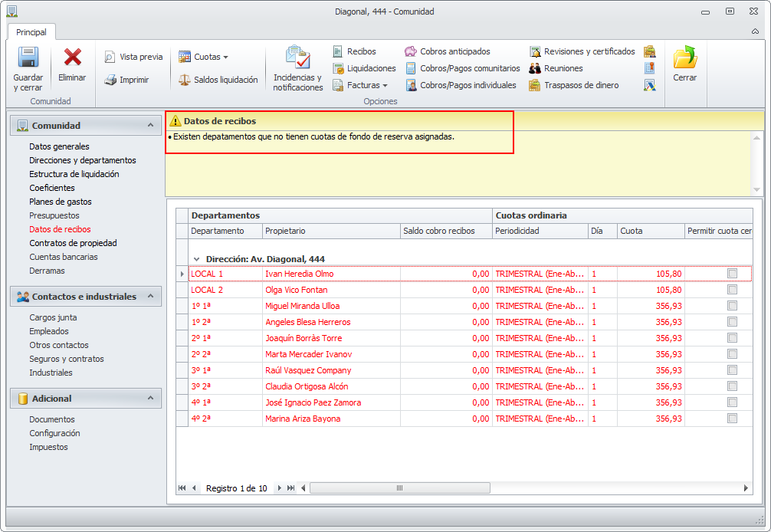Open the Facturas dropdown
This screenshot has width=771, height=532.
360,85
